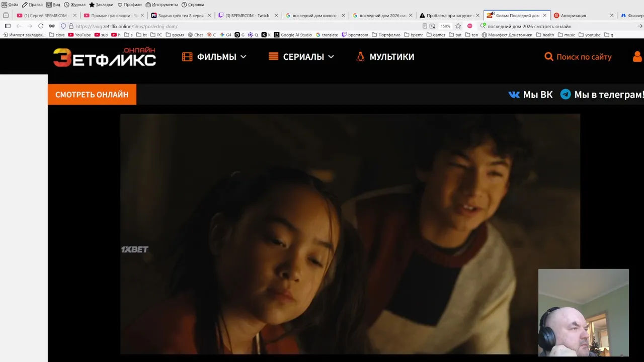Open the Google AI Studio bookmark

293,35
